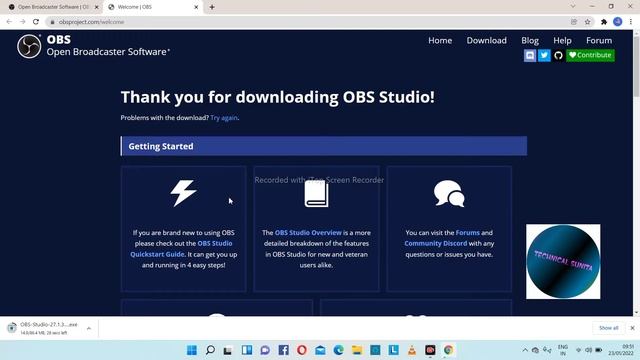Close the Open Broadcaster Software tab
This screenshot has height=360, width=640.
coord(97,7)
